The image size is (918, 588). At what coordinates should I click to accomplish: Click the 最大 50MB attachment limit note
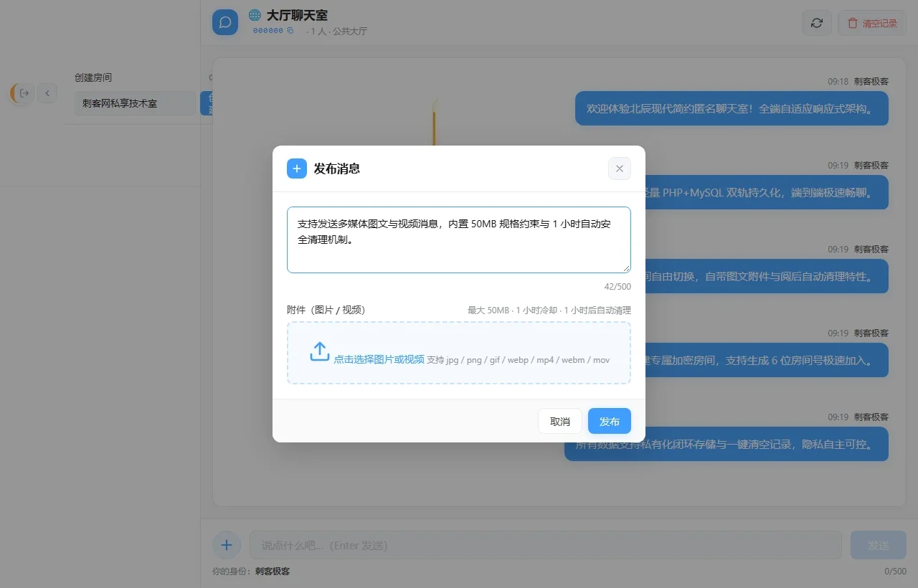(x=549, y=310)
